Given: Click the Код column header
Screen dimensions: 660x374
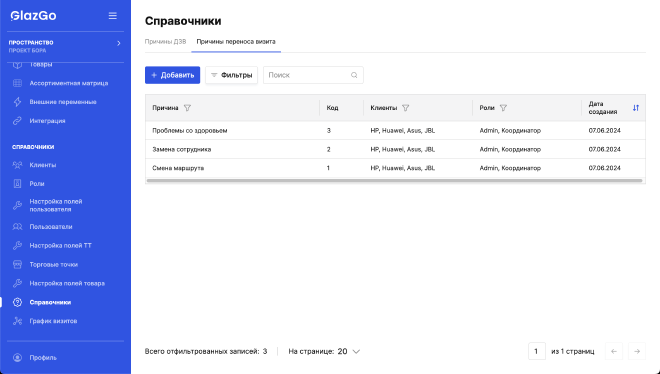Looking at the screenshot, I should pyautogui.click(x=332, y=108).
